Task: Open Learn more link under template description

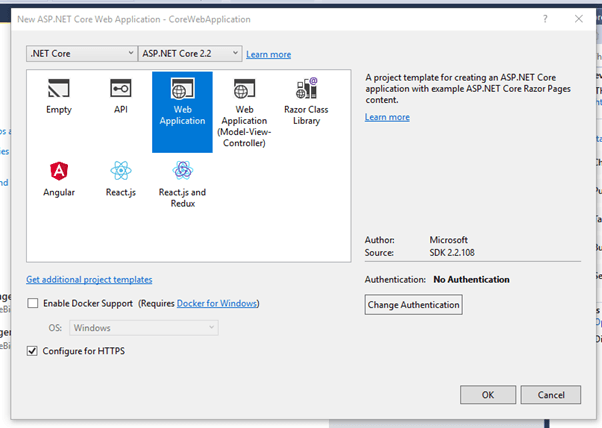Action: pyautogui.click(x=387, y=117)
